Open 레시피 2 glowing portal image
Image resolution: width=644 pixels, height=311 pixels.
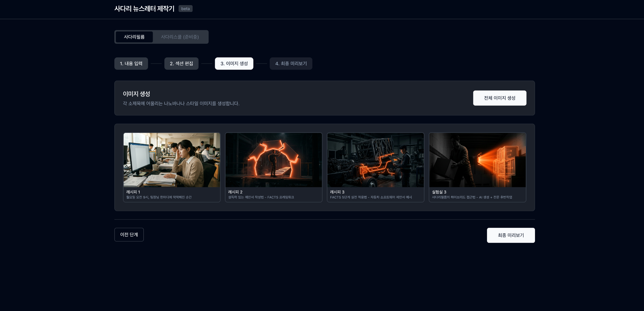[x=274, y=160]
